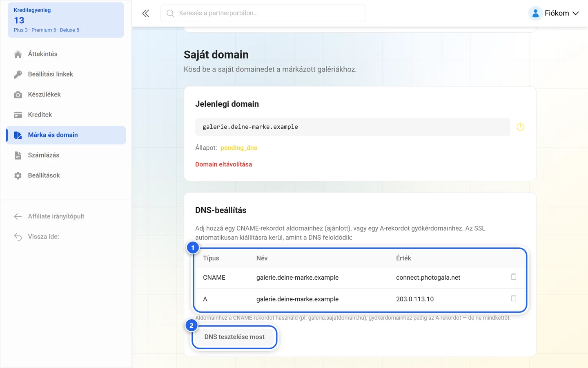Click the Típus column header
Viewport: 588px width, 368px height.
[211, 258]
